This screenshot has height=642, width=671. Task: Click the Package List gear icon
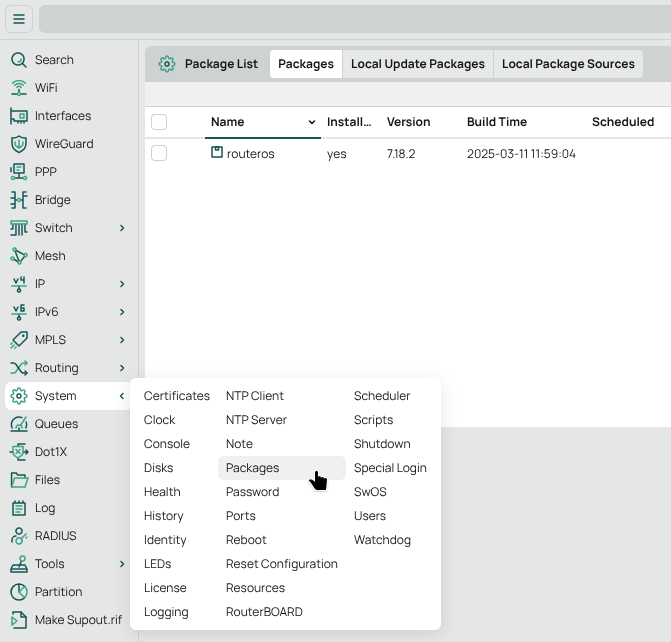tap(166, 64)
